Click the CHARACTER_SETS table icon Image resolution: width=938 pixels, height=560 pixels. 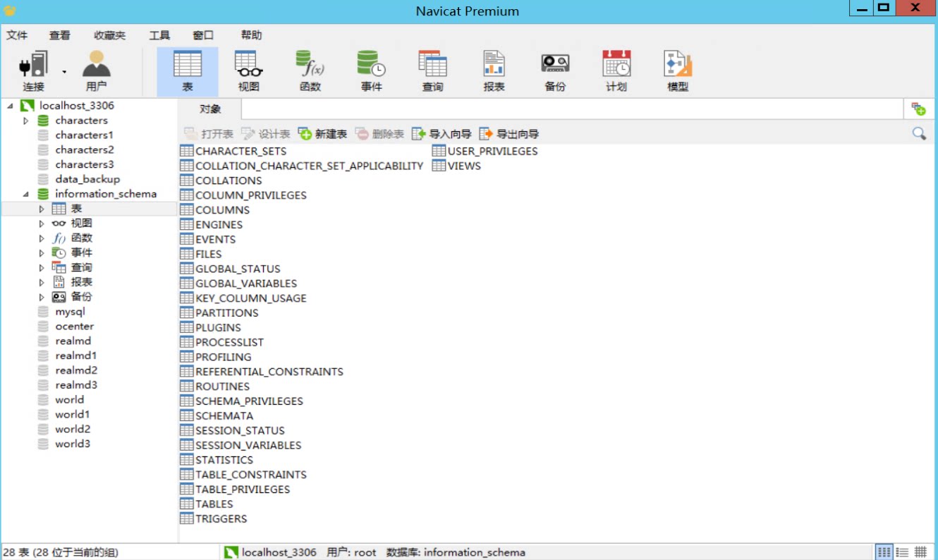click(x=187, y=151)
